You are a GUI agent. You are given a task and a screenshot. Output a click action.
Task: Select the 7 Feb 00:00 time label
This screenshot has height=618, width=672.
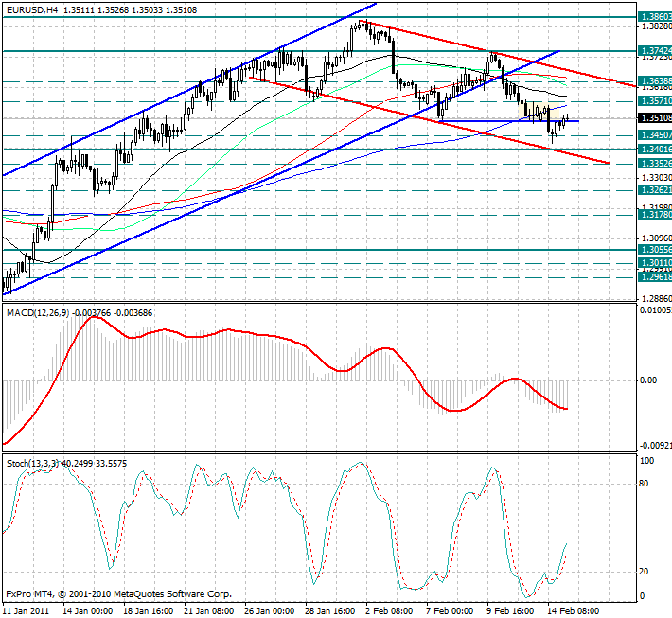click(450, 610)
